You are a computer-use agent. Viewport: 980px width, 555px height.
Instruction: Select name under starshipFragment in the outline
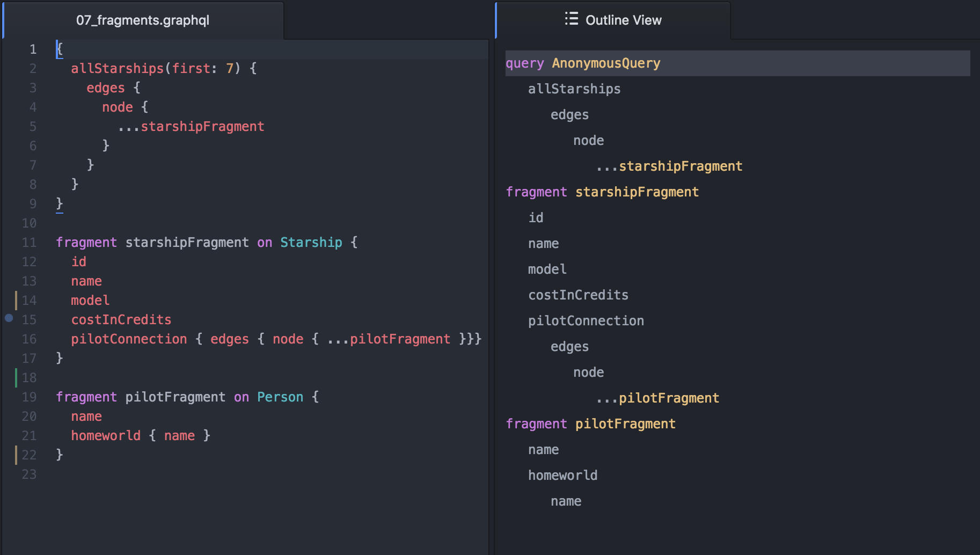(x=543, y=244)
